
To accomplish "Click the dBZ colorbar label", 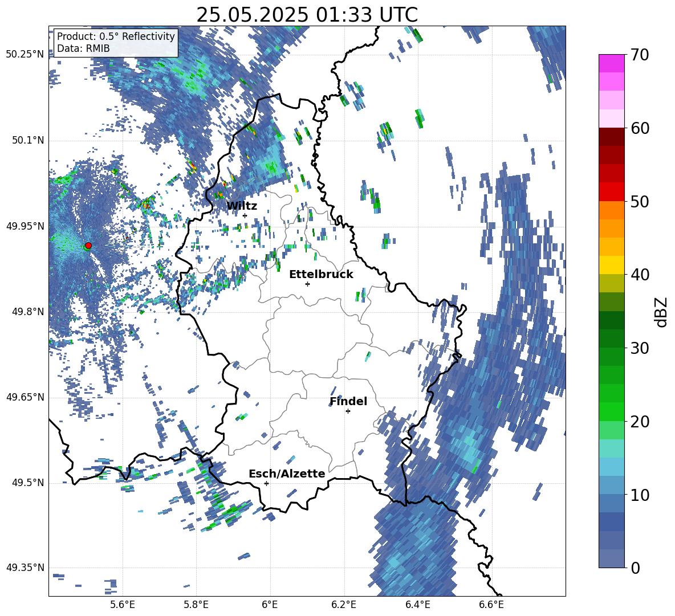I will (x=662, y=312).
